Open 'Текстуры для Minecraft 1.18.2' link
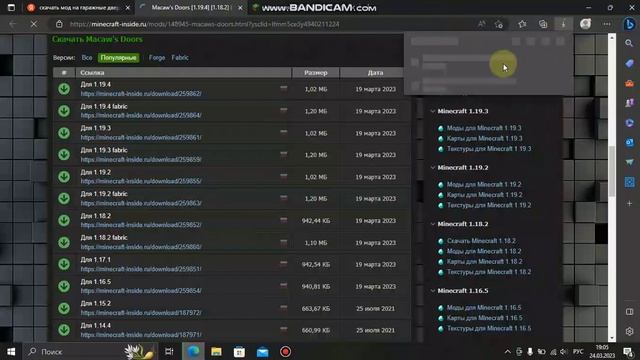The width and height of the screenshot is (640, 360). 489,272
